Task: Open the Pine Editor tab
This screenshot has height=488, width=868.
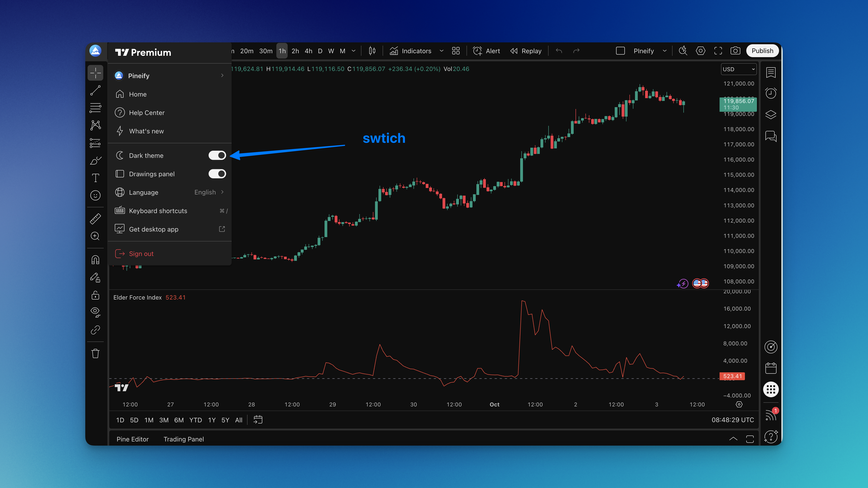Action: pyautogui.click(x=133, y=439)
